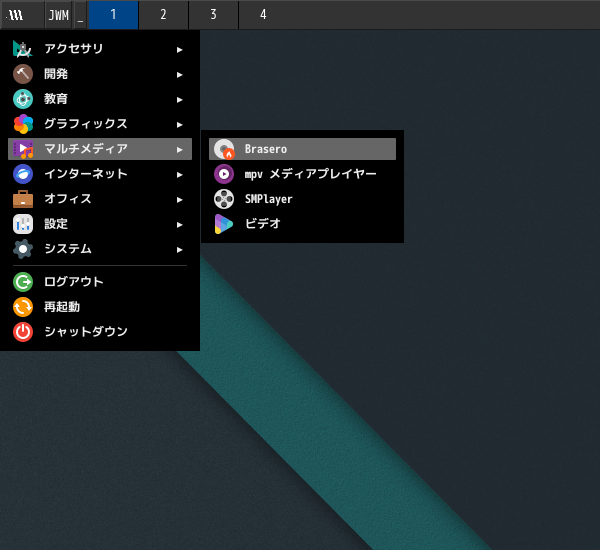Expand the インターネット submenu arrow
The height and width of the screenshot is (550, 600).
pyautogui.click(x=179, y=175)
